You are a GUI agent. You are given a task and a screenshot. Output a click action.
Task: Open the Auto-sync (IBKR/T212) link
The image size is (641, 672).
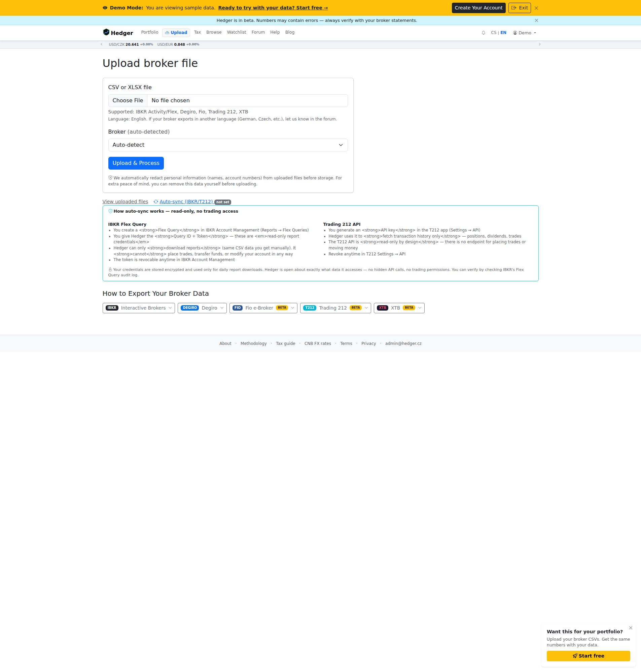(186, 202)
